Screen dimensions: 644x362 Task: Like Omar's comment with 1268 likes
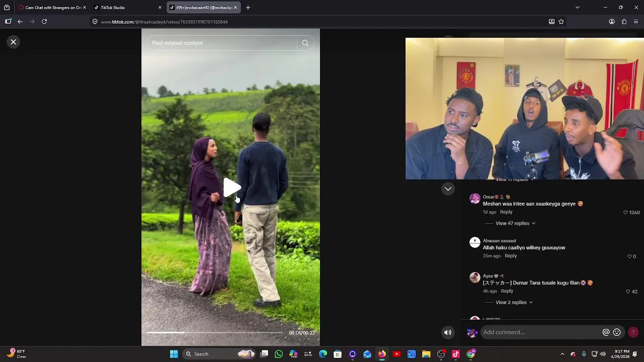625,213
